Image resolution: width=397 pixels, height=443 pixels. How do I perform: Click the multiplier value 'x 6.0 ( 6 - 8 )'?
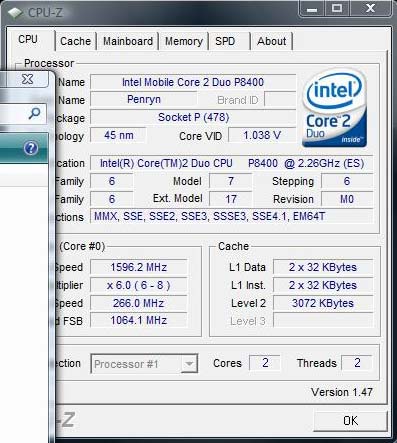pyautogui.click(x=139, y=285)
